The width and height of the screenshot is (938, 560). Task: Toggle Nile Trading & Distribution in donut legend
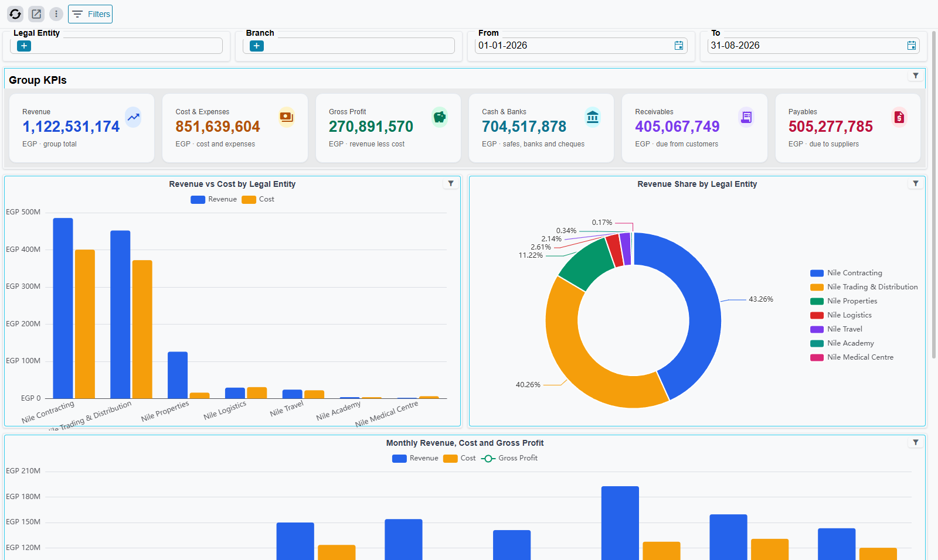864,287
